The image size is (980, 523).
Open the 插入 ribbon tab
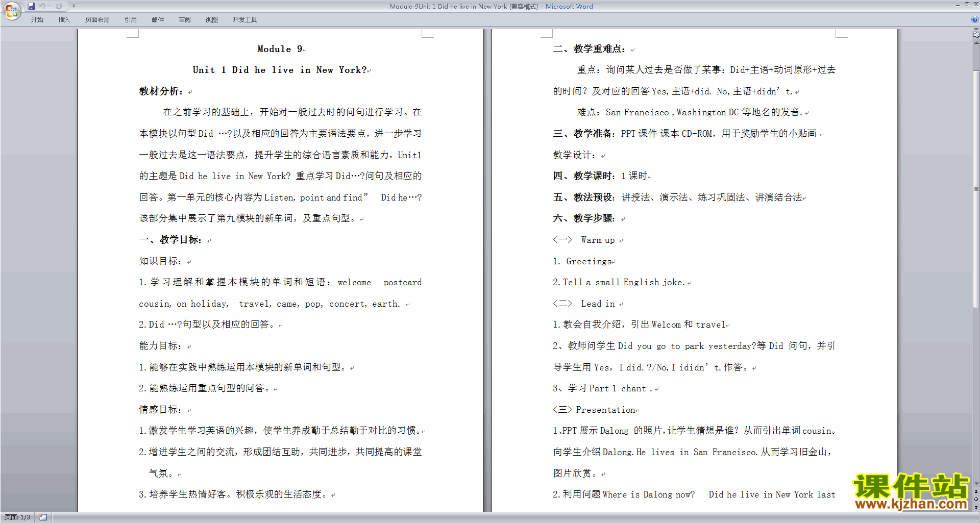click(64, 20)
